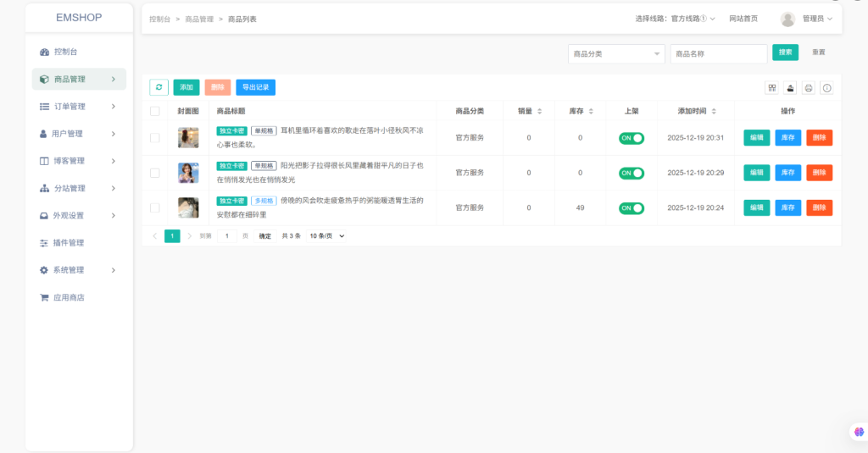Click the green refresh icon button
Image resolution: width=868 pixels, height=453 pixels.
tap(159, 87)
